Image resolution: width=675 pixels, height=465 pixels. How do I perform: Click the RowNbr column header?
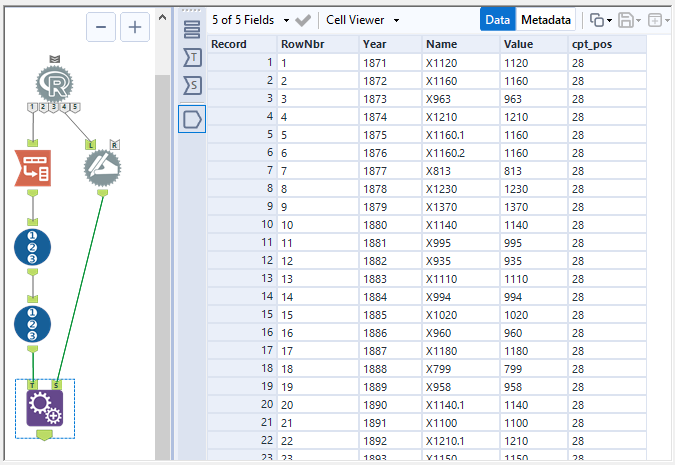pos(318,44)
